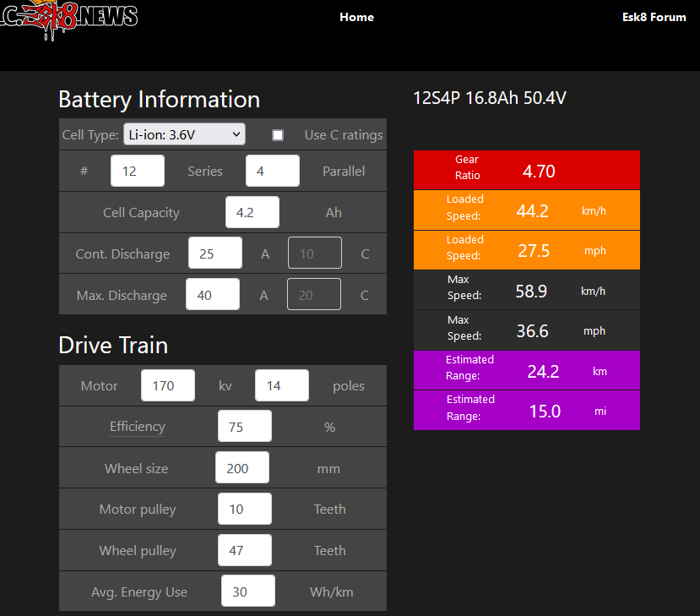Click the Estimated Range 24.2 km value

543,371
